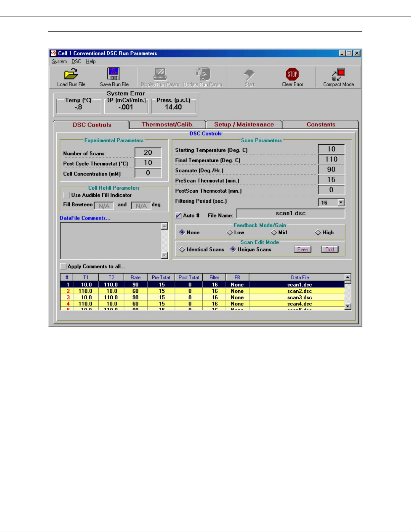Select scan row 1 in table

tap(202, 285)
